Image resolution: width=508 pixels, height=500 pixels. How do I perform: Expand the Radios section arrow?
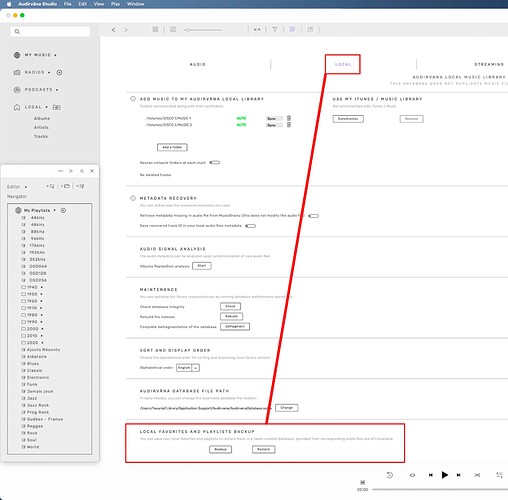tap(49, 72)
